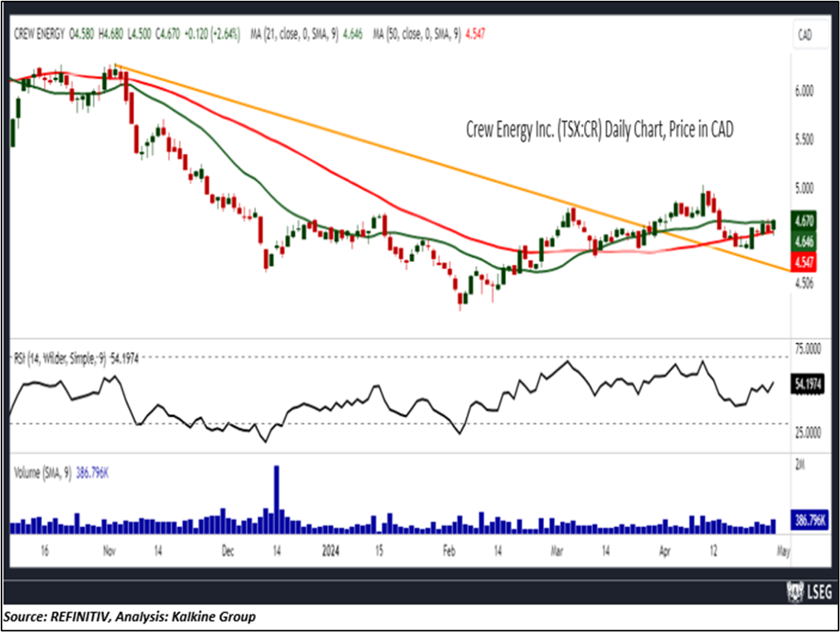Screen dimensions: 840x632
Task: Click the Nov date on time axis
Action: [x=109, y=551]
